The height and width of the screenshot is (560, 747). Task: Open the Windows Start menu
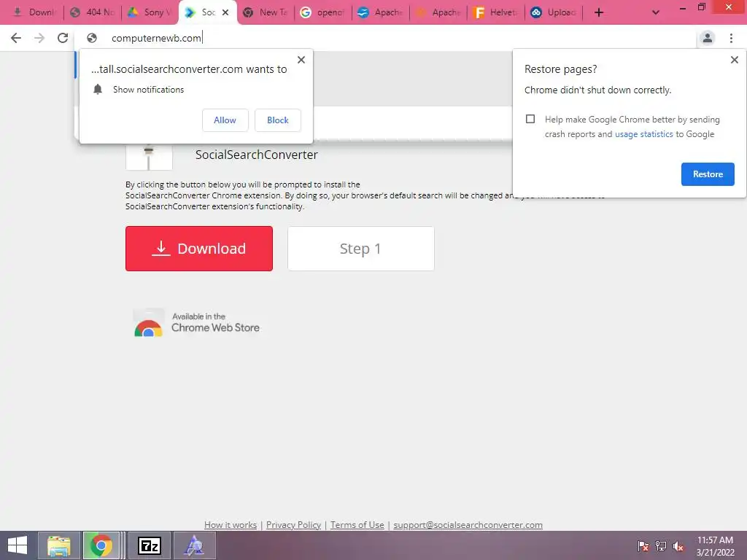click(x=18, y=545)
